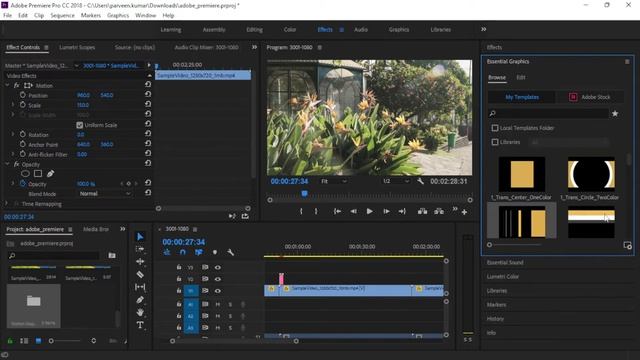This screenshot has height=360, width=640.
Task: Click the Mark In bracket button
Action: click(301, 211)
